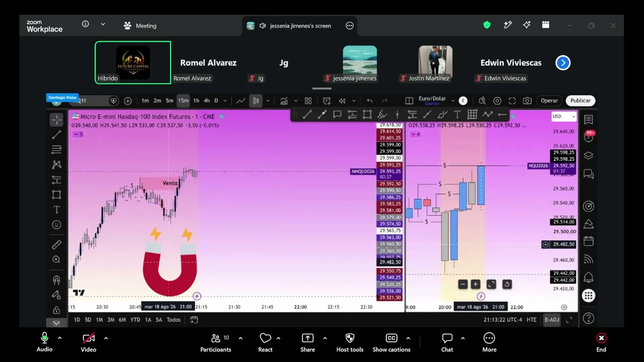
Task: Create an alert from top toolbar
Action: point(327,101)
